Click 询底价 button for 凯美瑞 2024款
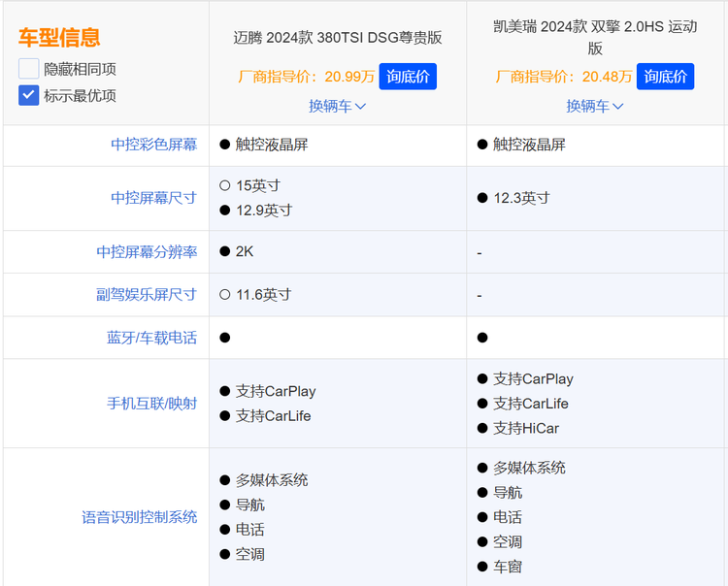This screenshot has width=728, height=586. point(665,77)
